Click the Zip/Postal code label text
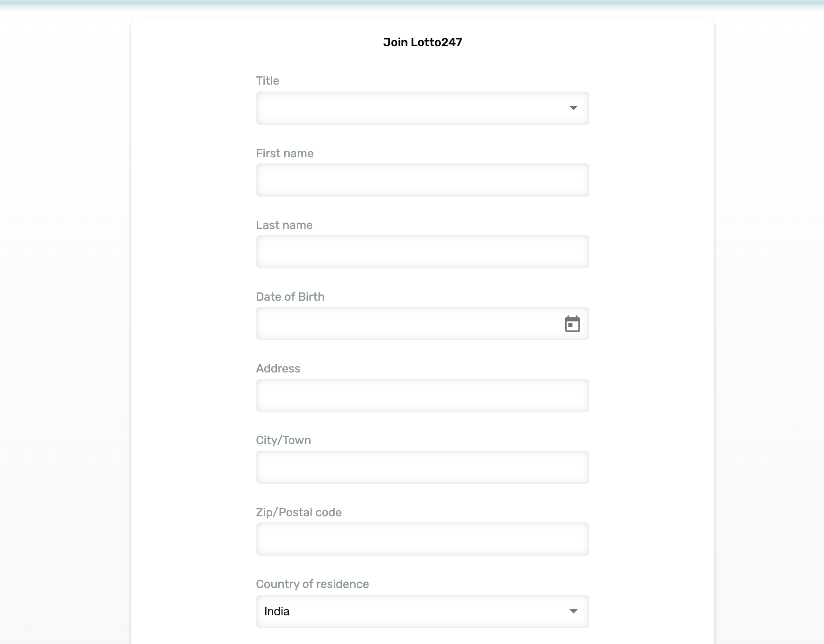The width and height of the screenshot is (824, 644). click(x=299, y=513)
